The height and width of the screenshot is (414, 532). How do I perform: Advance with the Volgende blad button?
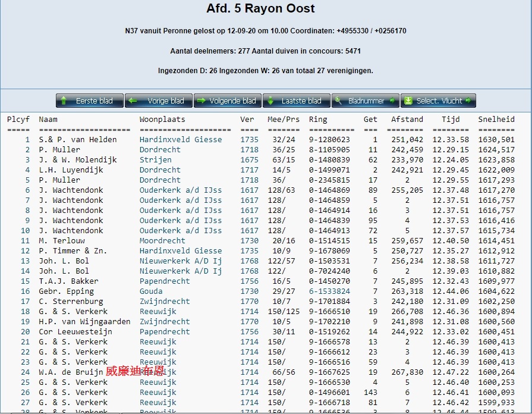point(227,101)
